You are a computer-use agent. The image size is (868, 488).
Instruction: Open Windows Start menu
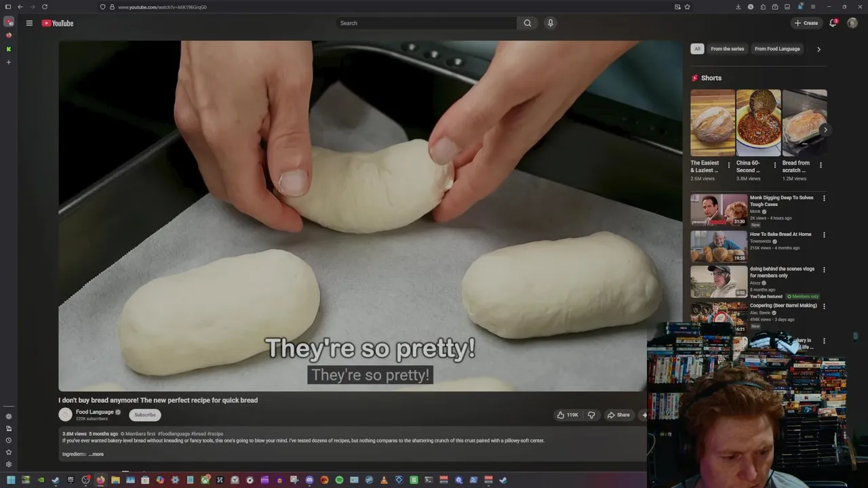coord(11,480)
